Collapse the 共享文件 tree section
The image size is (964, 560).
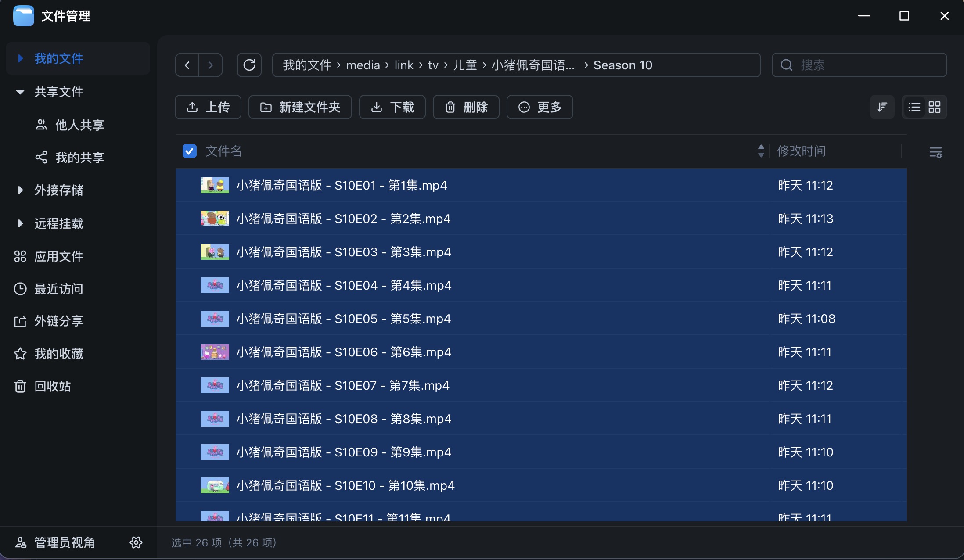(x=20, y=92)
